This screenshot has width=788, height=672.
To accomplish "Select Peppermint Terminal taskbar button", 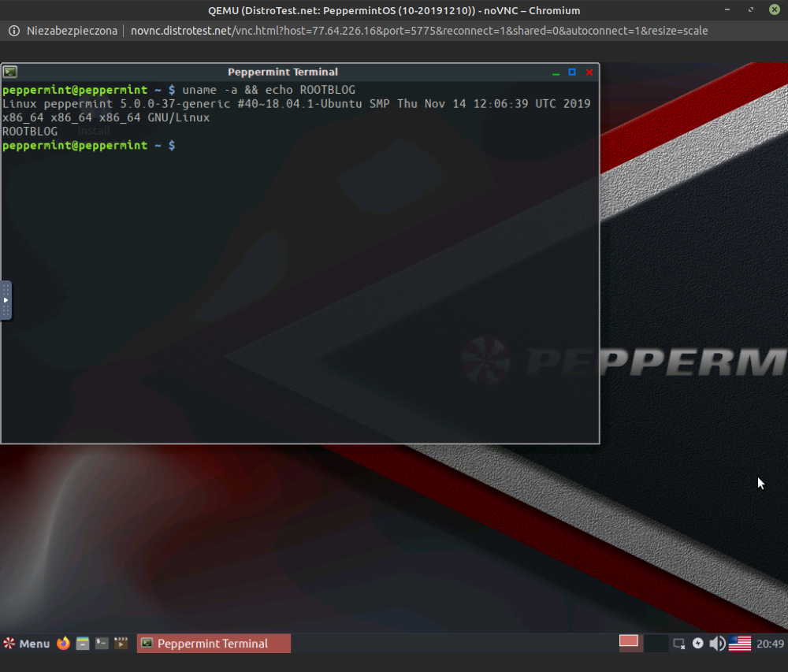I will click(214, 644).
